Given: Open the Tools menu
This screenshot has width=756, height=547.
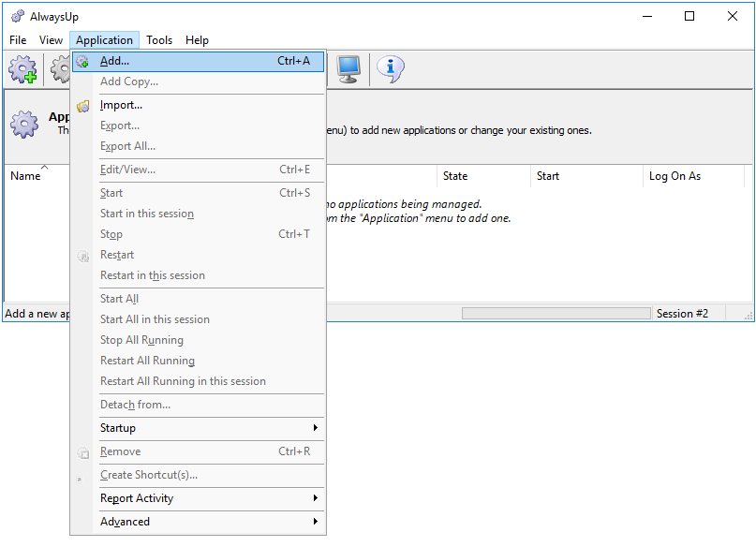Looking at the screenshot, I should 159,40.
